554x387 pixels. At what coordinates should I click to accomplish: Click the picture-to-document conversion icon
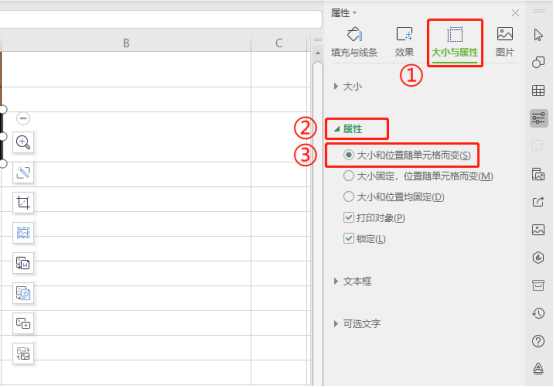click(23, 263)
